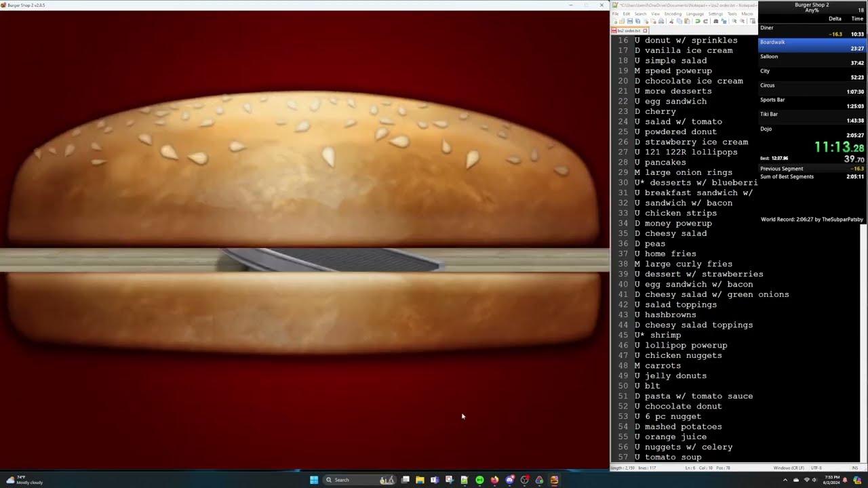Click the Paste icon in Notepad++ toolbar
This screenshot has width=868, height=488.
tap(687, 21)
